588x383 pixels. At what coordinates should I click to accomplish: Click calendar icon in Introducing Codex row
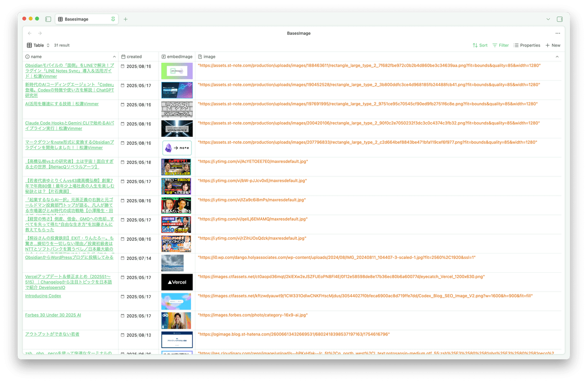123,296
